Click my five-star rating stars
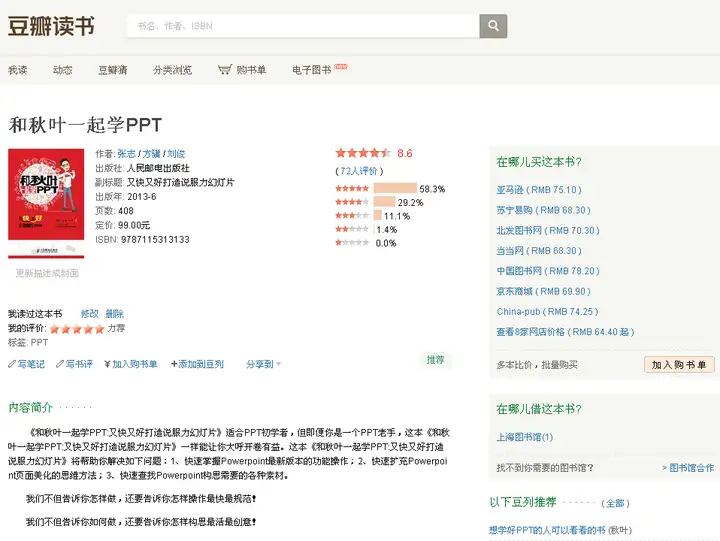 pyautogui.click(x=77, y=329)
